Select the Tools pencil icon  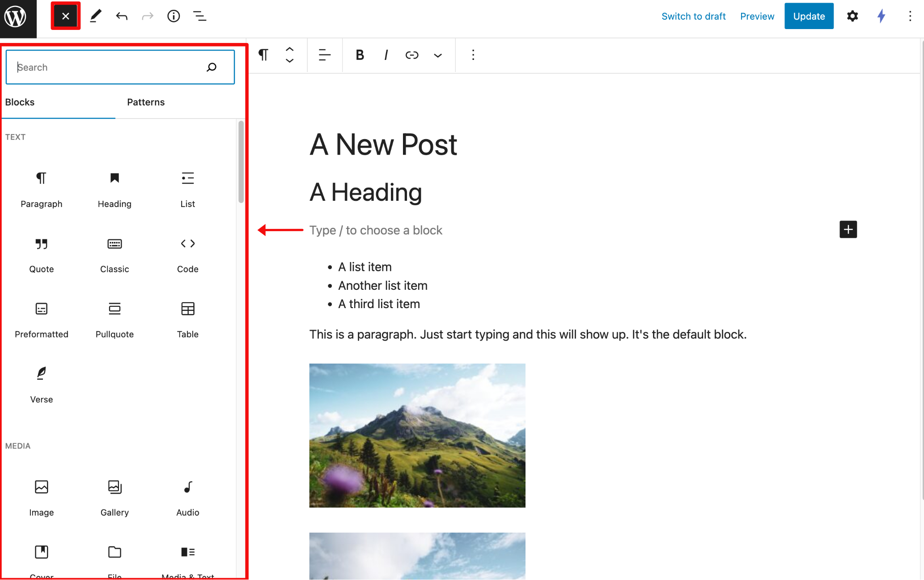click(x=95, y=17)
